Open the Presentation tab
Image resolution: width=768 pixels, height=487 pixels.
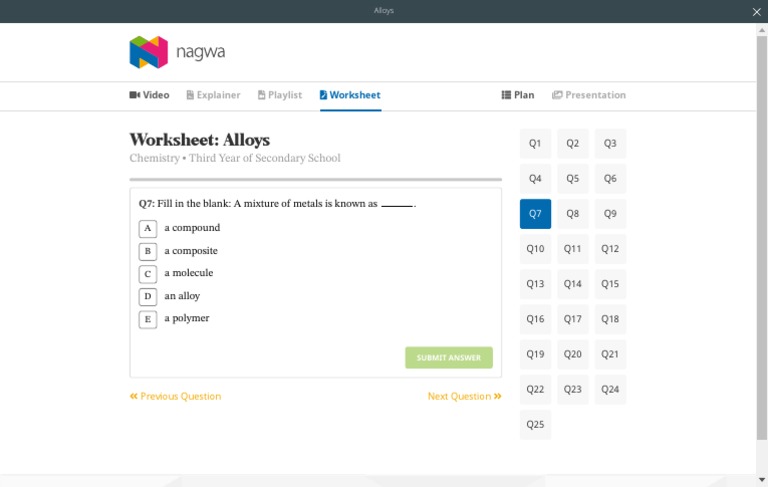coord(589,95)
